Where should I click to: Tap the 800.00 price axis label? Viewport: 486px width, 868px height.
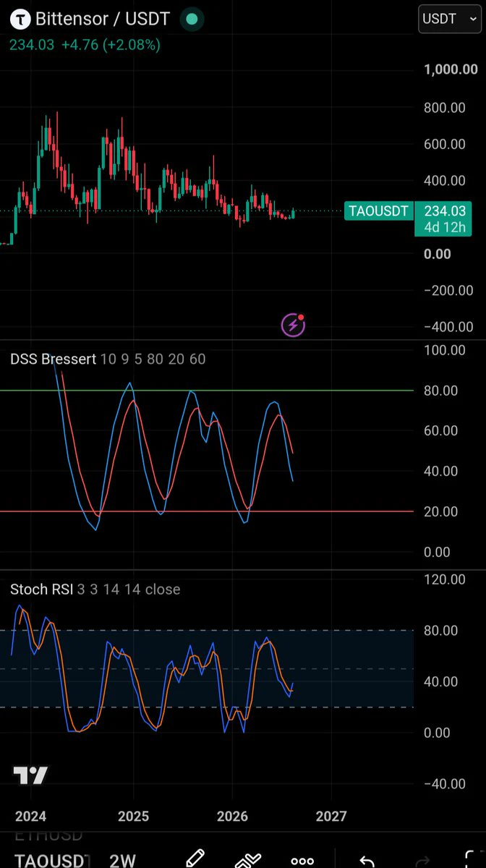pyautogui.click(x=444, y=108)
